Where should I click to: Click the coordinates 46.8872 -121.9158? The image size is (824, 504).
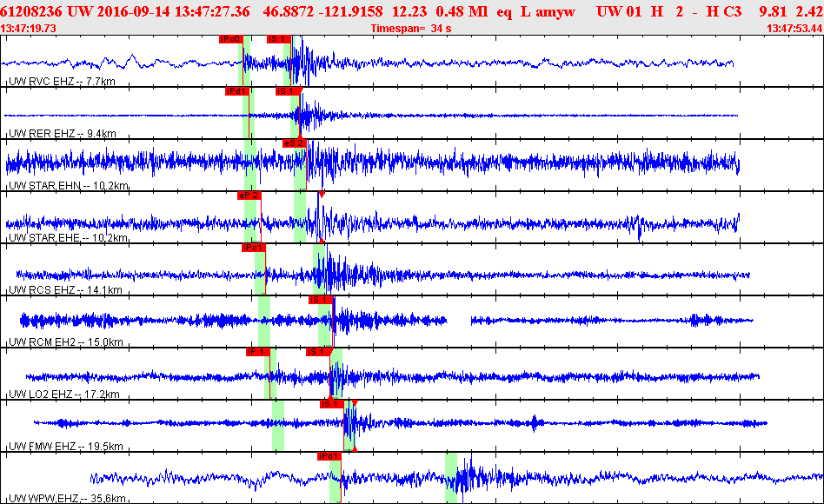322,11
